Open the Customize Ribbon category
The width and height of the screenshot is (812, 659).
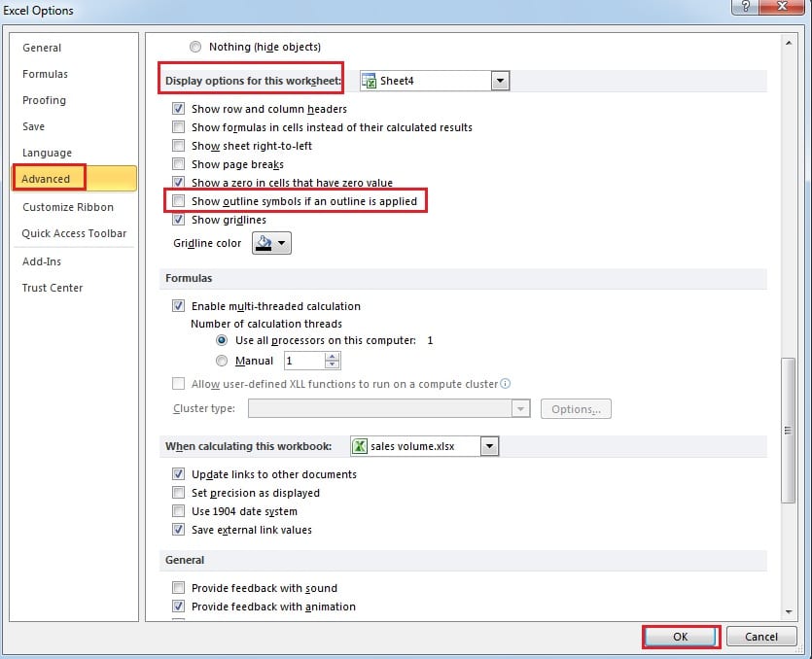coord(68,207)
